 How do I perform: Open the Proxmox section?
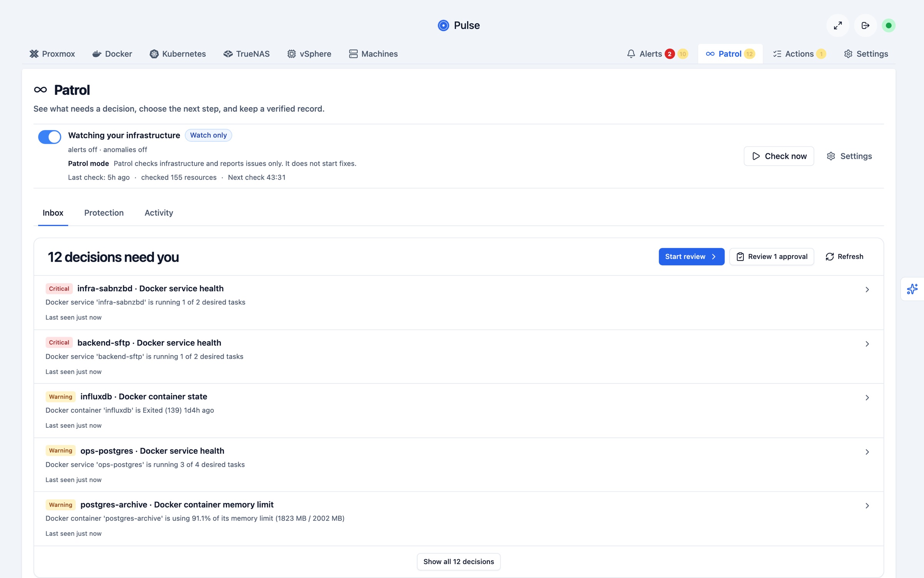click(x=52, y=54)
